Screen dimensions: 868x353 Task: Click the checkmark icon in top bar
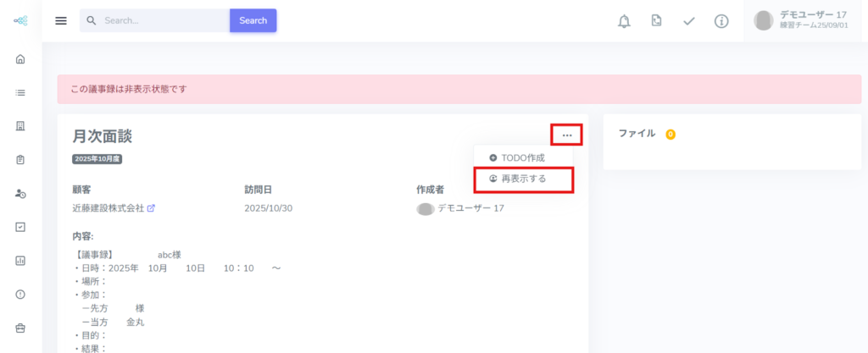(689, 20)
